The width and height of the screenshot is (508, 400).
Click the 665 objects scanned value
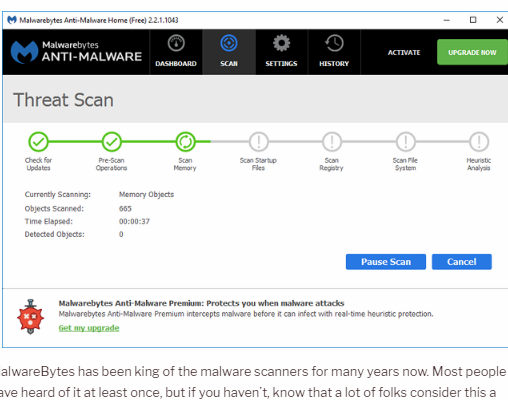coord(125,209)
